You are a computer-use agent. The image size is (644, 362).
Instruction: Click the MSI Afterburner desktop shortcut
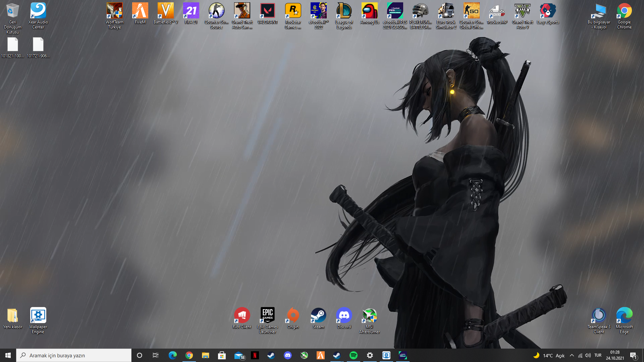pos(370,320)
